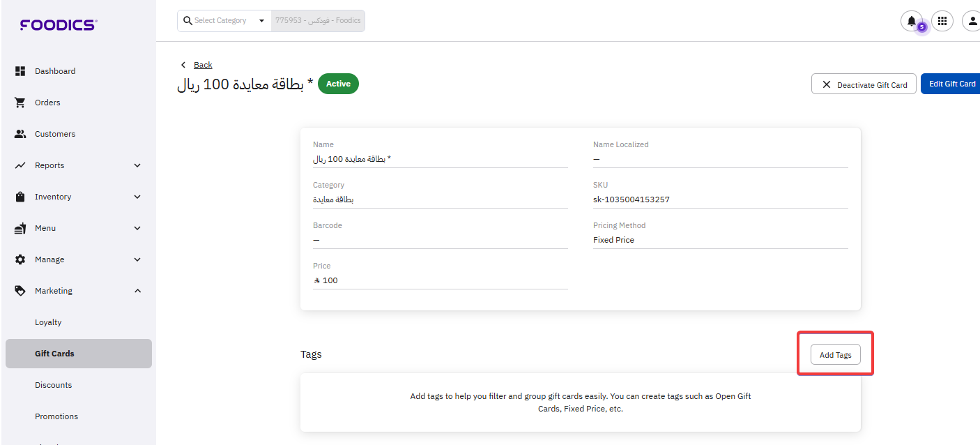
Task: Go to Discounts in sidebar
Action: pyautogui.click(x=53, y=385)
